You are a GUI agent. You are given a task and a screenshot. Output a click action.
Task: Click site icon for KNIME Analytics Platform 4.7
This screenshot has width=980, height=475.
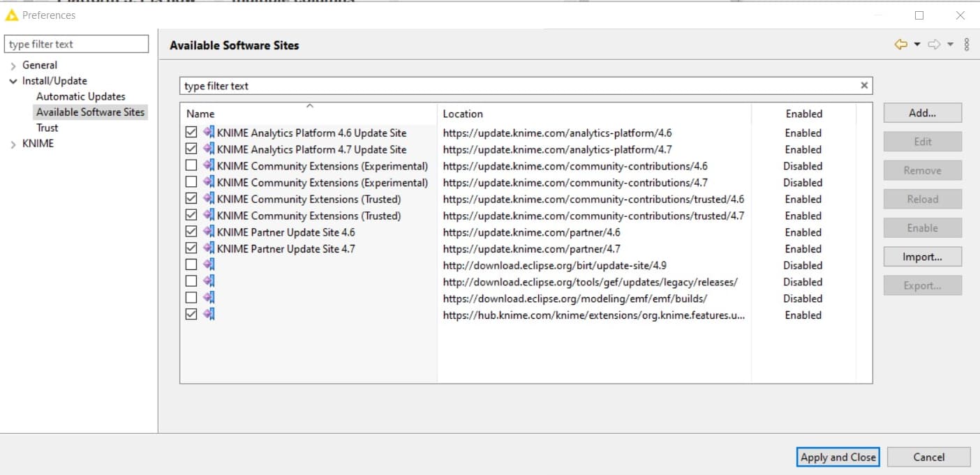pyautogui.click(x=209, y=149)
